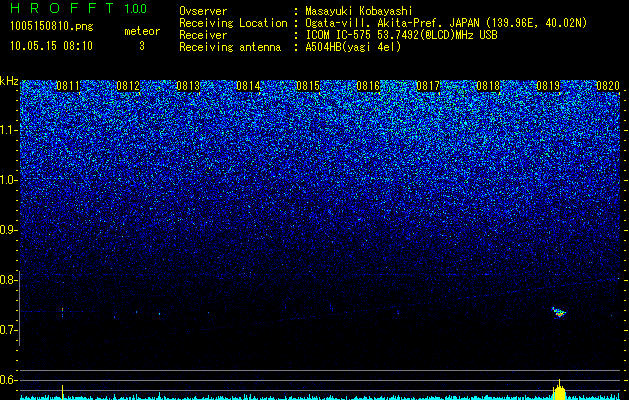Screen dimensions: 629x400
Task: Click antenna value A504HB(yagi 4el)
Action: (x=353, y=47)
